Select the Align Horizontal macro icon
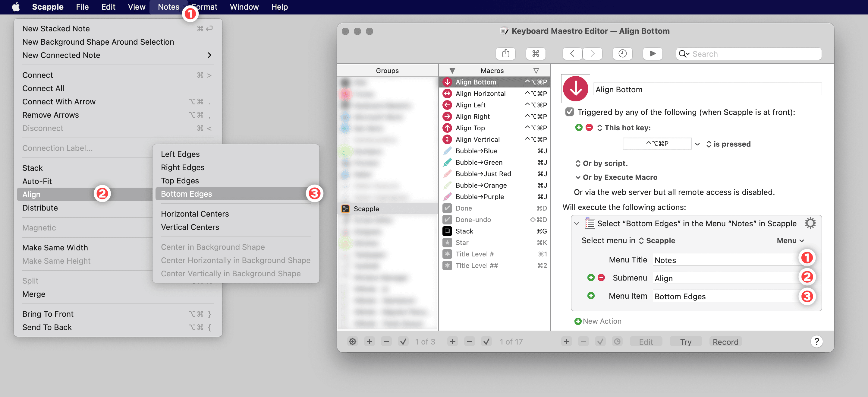This screenshot has width=868, height=397. click(x=447, y=94)
